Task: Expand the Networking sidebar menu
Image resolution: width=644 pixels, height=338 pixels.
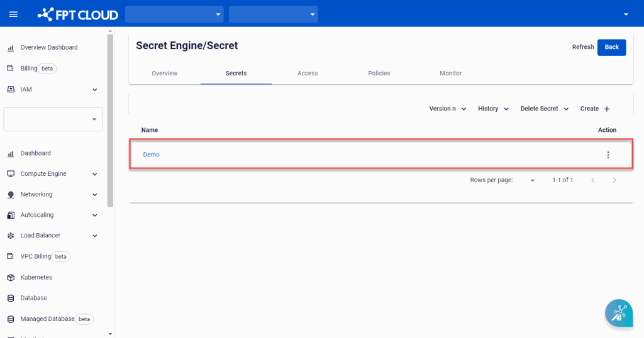Action: pyautogui.click(x=94, y=194)
